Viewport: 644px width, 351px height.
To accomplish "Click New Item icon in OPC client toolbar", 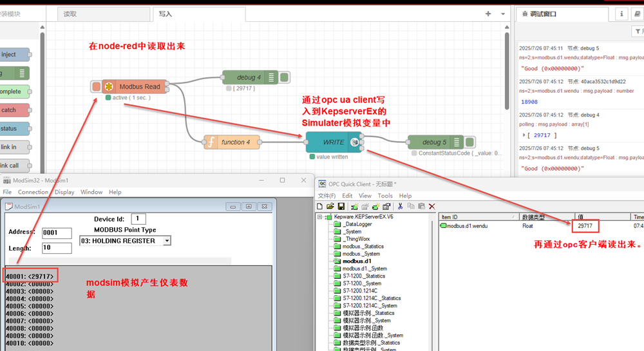I will coord(376,207).
